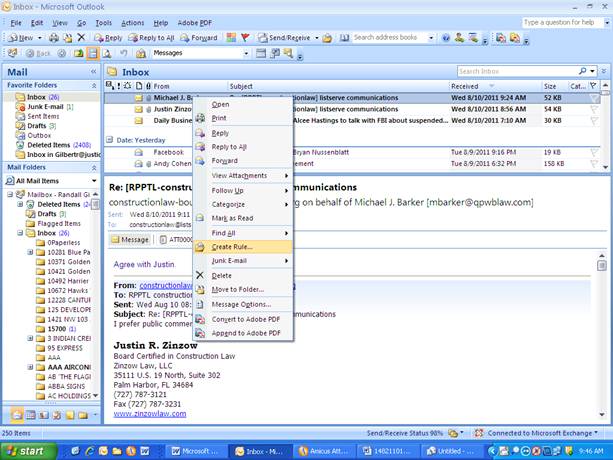Viewport: 613px width, 460px height.
Task: Open the Messages view dropdown in the toolbar
Action: click(x=246, y=53)
